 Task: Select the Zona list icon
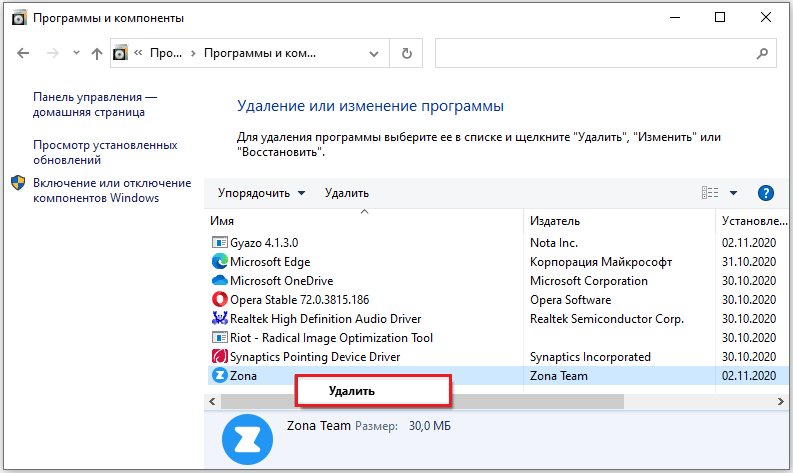click(x=219, y=375)
